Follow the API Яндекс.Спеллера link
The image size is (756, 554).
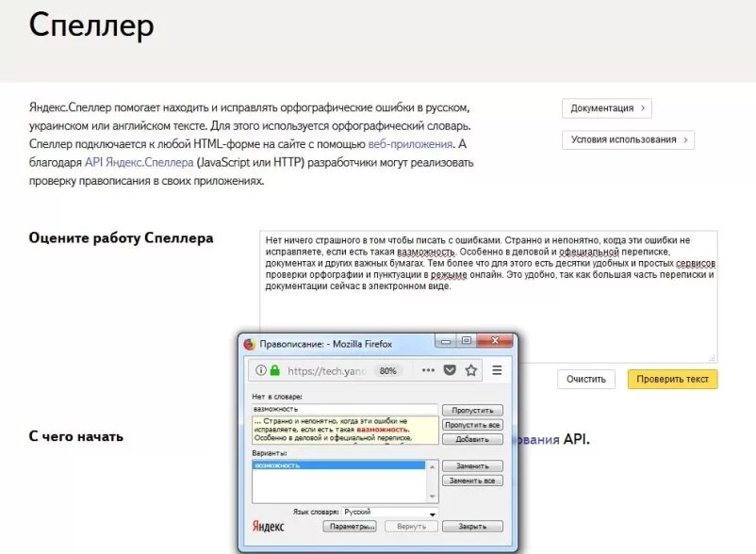[x=140, y=162]
